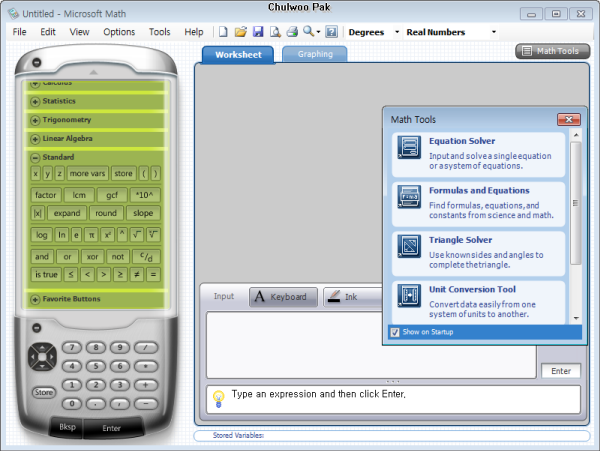Click the lightbulb hint icon
Screen dimensions: 600x451
tap(218, 399)
